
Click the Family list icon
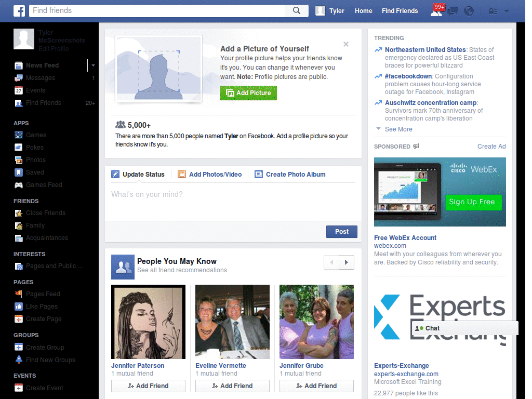pos(19,225)
